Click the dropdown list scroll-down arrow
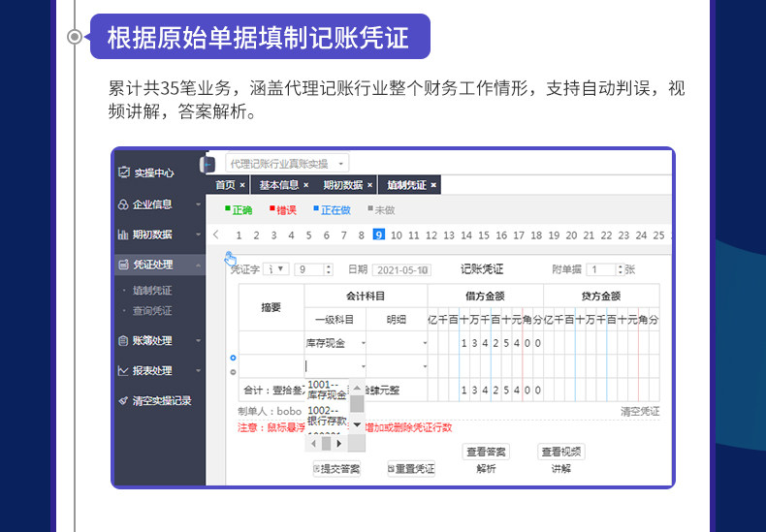The width and height of the screenshot is (766, 532). click(357, 425)
